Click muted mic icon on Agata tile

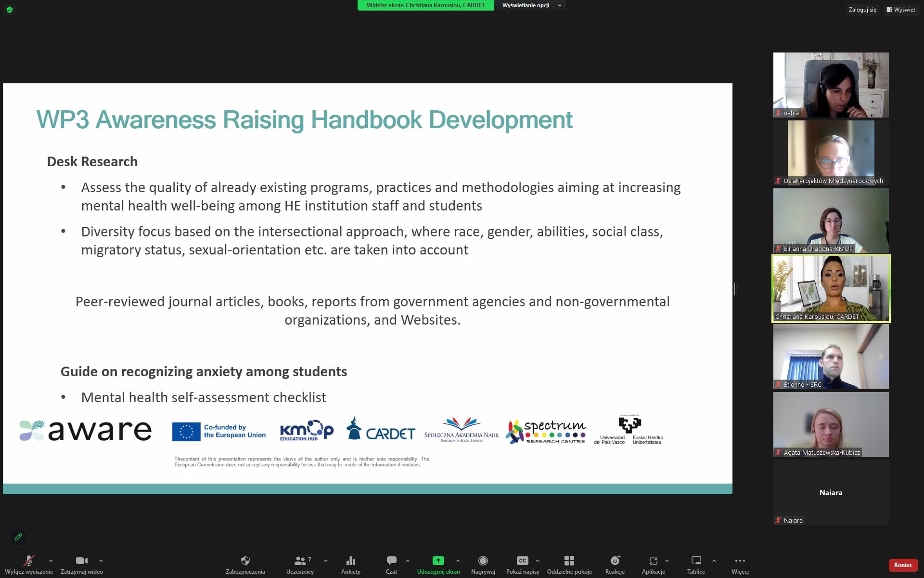point(778,452)
